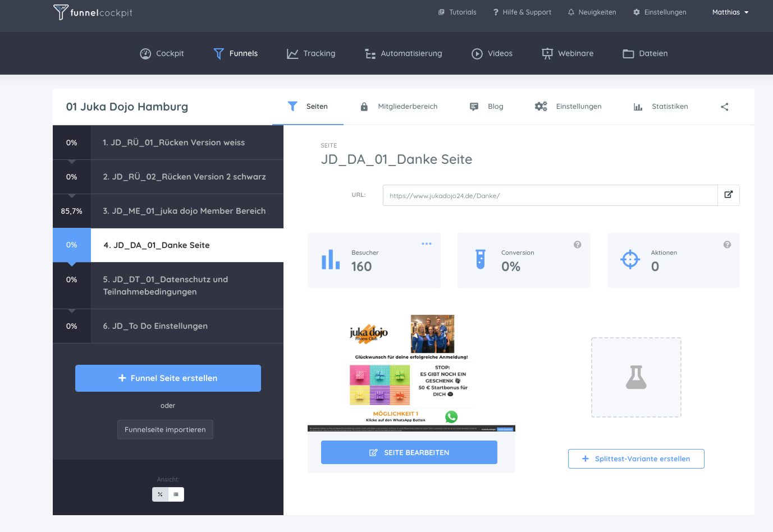Click 01 Juka Dojo Hamburg funnel title
This screenshot has height=532, width=773.
pos(127,107)
